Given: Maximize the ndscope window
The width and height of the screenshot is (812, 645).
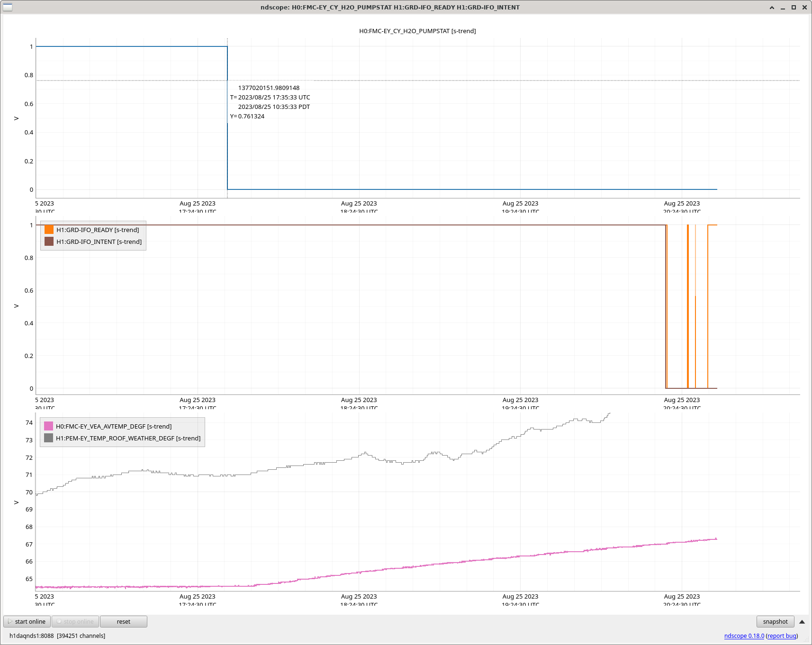Looking at the screenshot, I should tap(794, 7).
